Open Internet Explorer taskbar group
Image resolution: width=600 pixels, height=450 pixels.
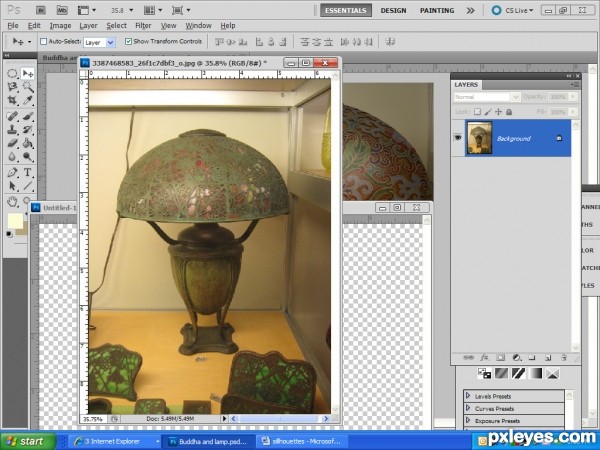116,441
